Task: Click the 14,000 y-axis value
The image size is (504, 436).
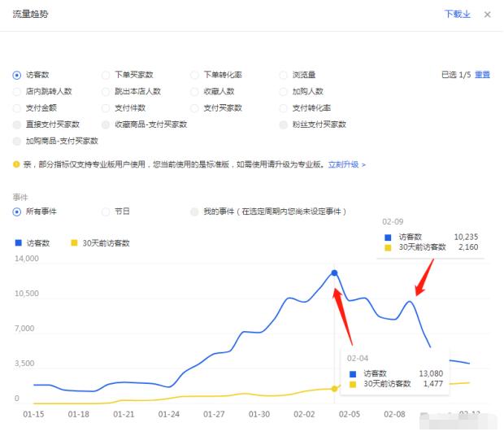Action: 27,259
